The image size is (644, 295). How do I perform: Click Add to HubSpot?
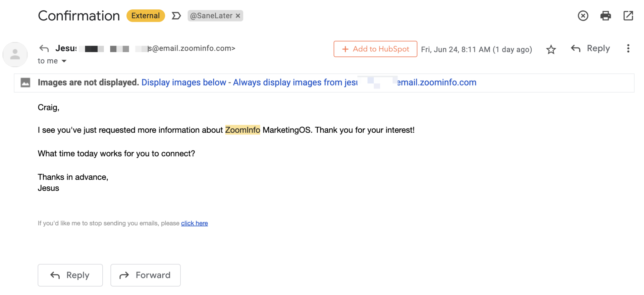pos(375,49)
